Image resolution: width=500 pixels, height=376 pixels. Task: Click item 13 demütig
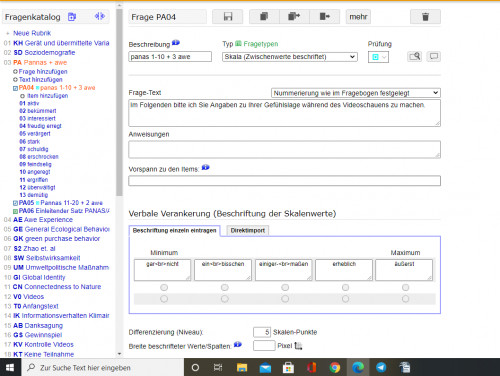click(x=34, y=195)
